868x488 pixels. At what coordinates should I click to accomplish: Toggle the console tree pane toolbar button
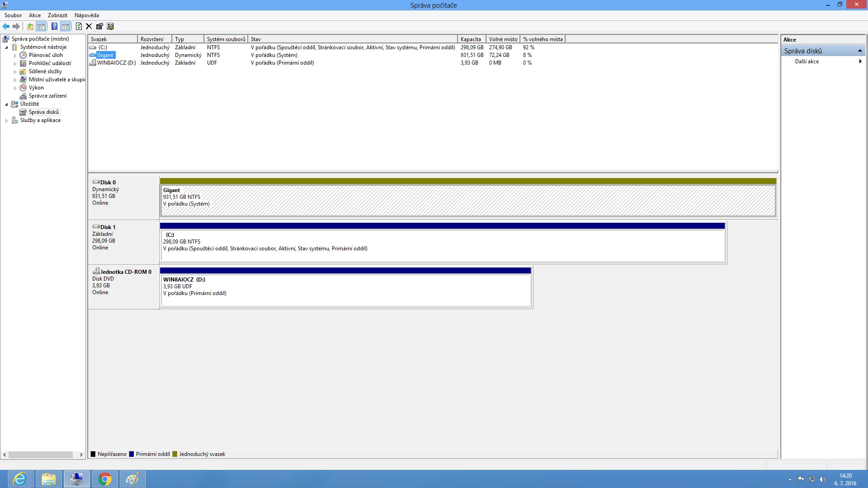tap(41, 26)
